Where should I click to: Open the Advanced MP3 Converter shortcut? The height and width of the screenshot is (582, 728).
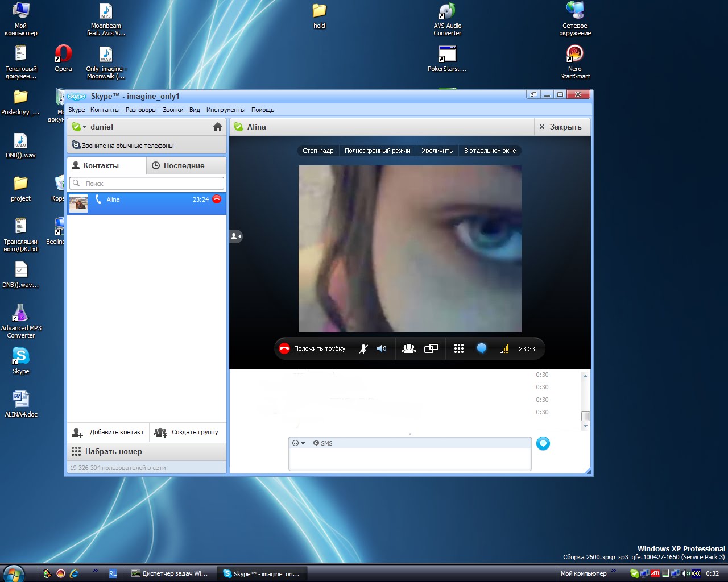click(x=21, y=321)
